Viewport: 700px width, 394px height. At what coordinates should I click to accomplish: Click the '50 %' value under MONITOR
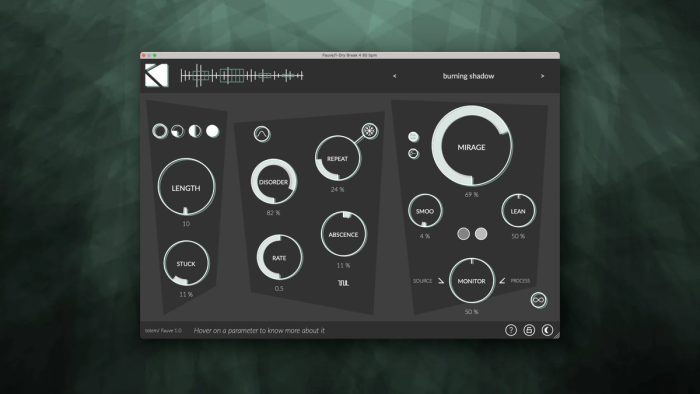[x=472, y=311]
